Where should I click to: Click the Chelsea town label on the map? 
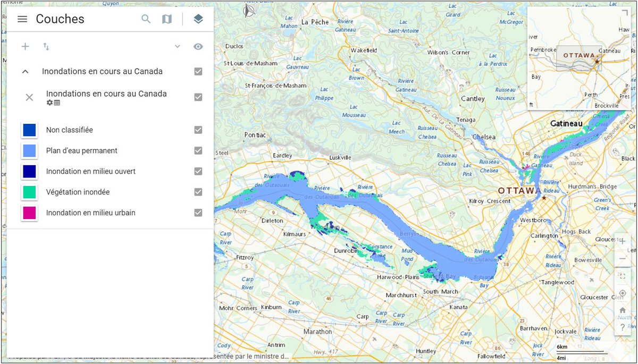coord(485,137)
